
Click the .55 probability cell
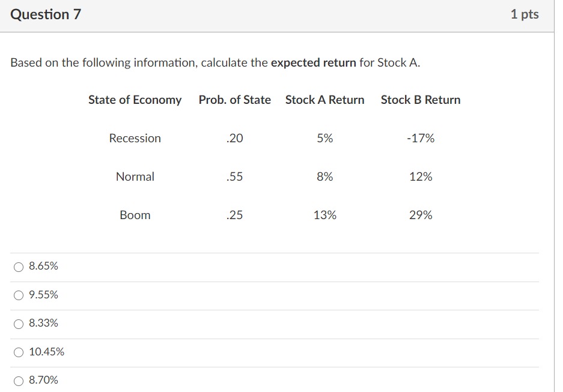tap(234, 177)
